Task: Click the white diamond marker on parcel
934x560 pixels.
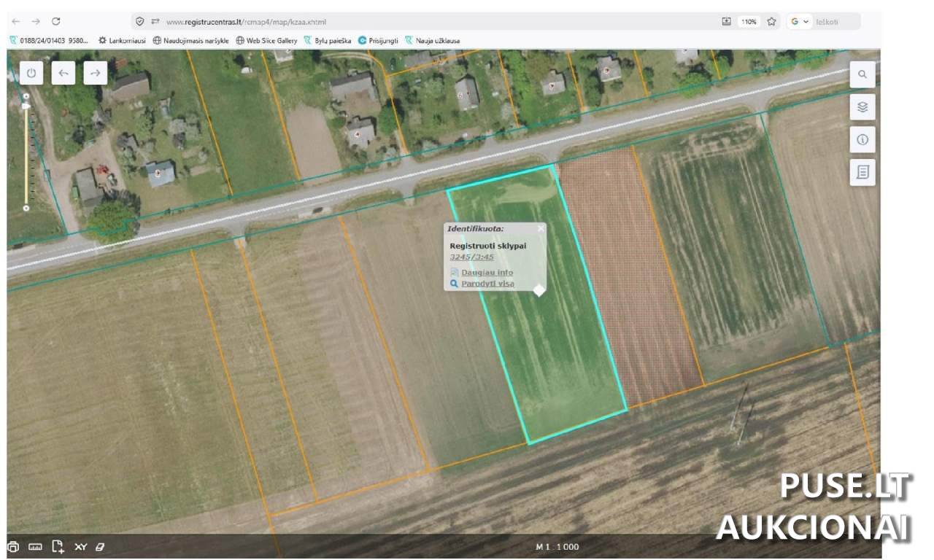Action: [x=539, y=290]
